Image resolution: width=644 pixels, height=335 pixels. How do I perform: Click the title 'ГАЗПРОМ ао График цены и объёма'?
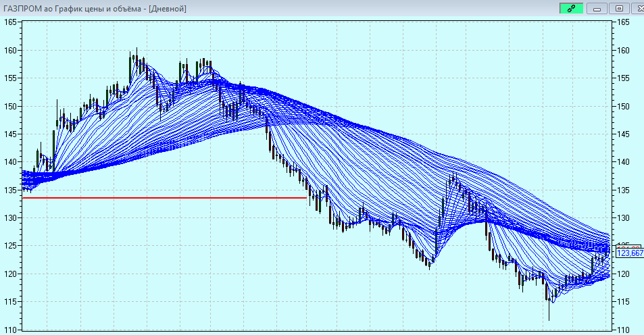[x=72, y=9]
